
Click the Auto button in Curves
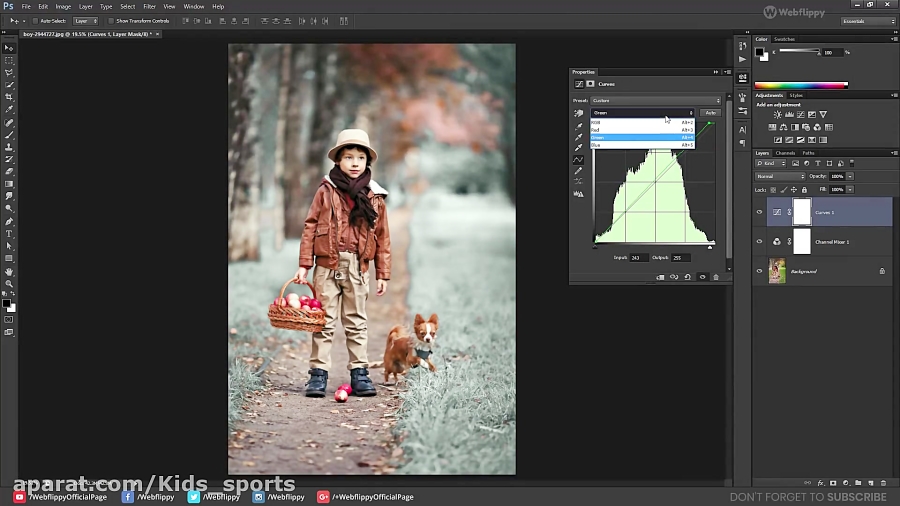pos(710,113)
